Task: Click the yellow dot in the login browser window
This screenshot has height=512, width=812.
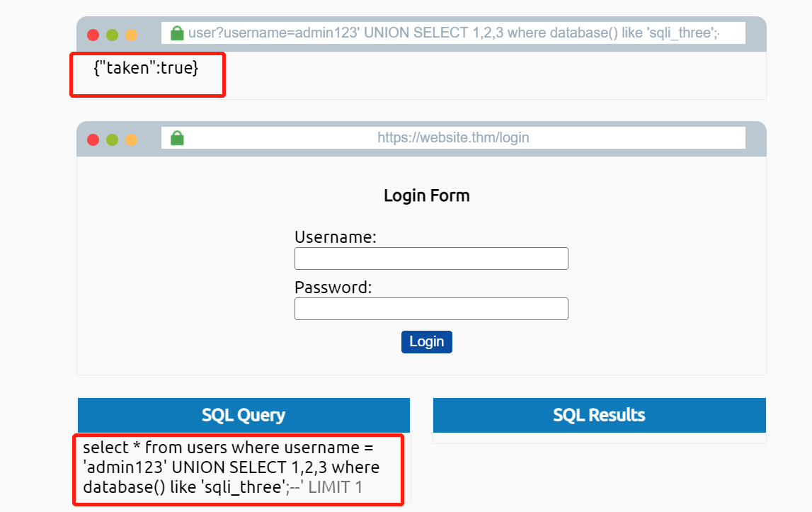Action: point(131,140)
